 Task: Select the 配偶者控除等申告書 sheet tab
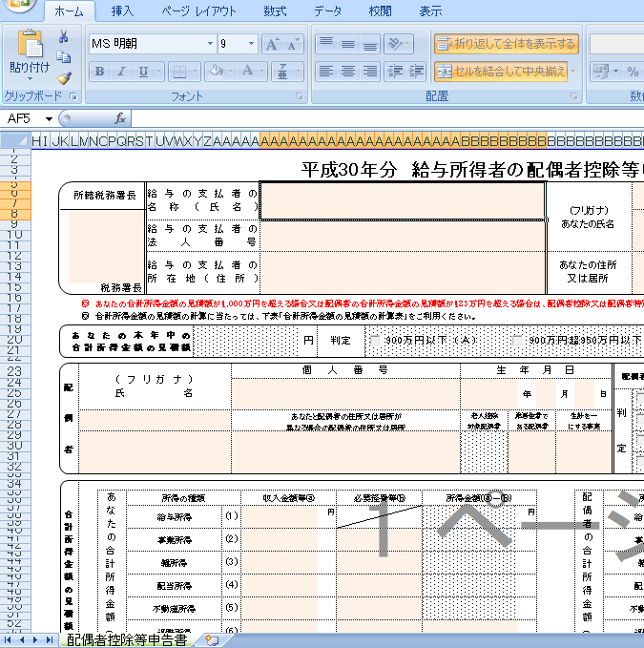[x=127, y=640]
